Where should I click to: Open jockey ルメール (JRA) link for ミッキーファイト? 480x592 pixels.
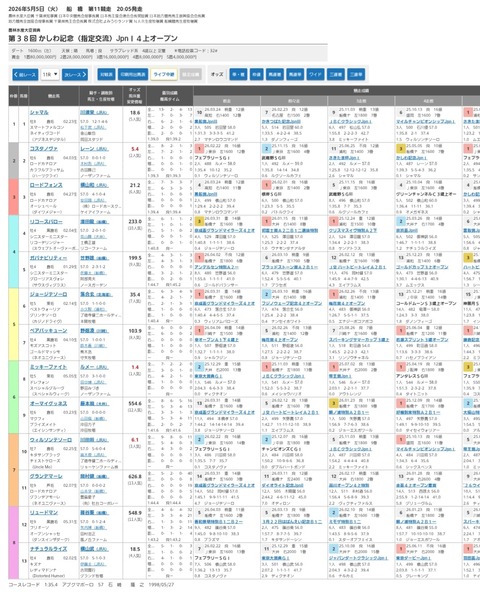94,367
